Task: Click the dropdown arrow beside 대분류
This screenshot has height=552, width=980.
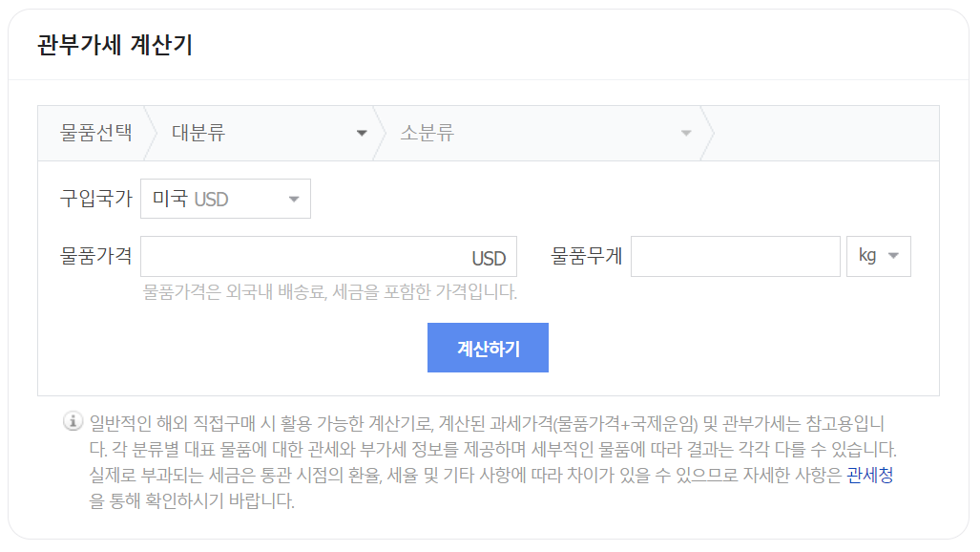Action: coord(364,132)
